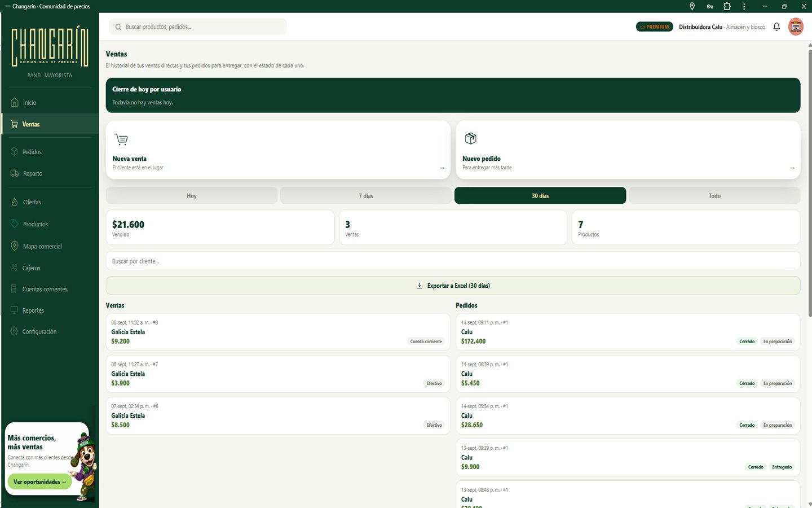
Task: Open Calu order of $172.400
Action: (x=628, y=332)
